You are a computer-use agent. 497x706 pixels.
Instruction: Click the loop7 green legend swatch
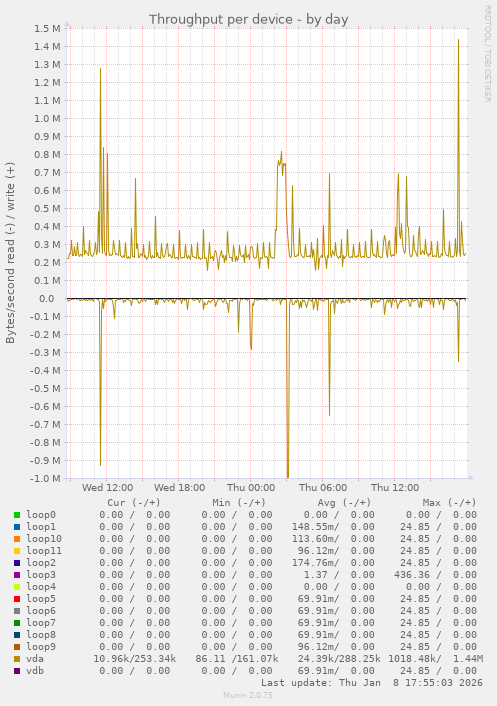(17, 623)
